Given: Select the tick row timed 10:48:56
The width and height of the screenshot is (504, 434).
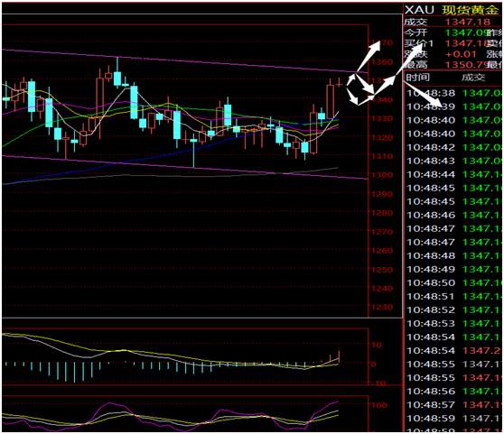Looking at the screenshot, I should (x=453, y=392).
